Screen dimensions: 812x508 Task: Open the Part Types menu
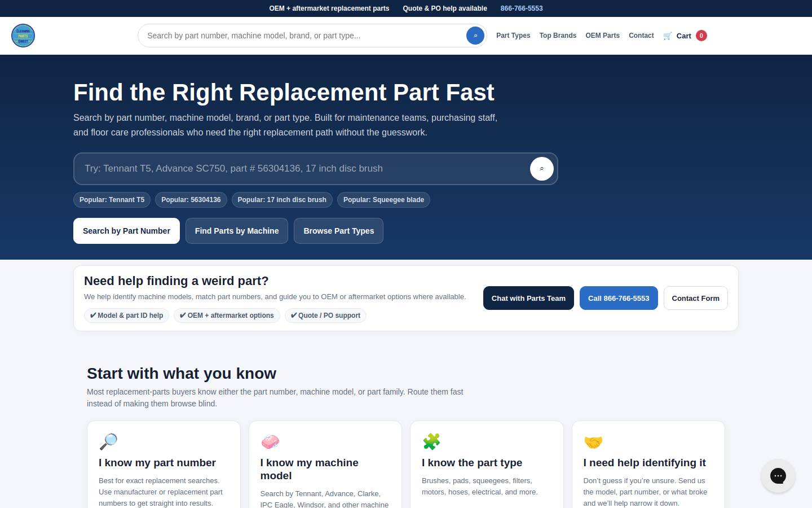513,36
